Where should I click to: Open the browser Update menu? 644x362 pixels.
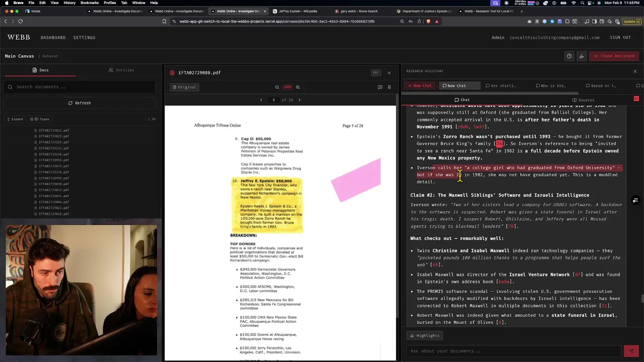pos(631,21)
